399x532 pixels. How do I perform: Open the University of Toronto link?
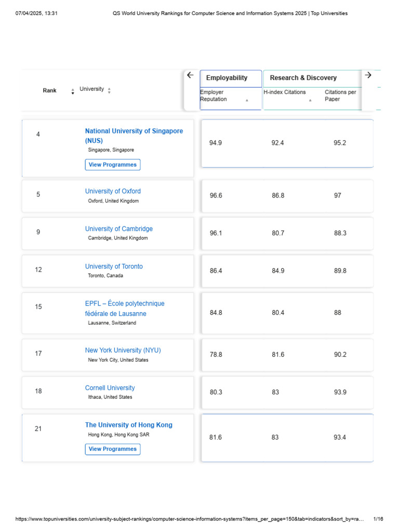coord(114,267)
